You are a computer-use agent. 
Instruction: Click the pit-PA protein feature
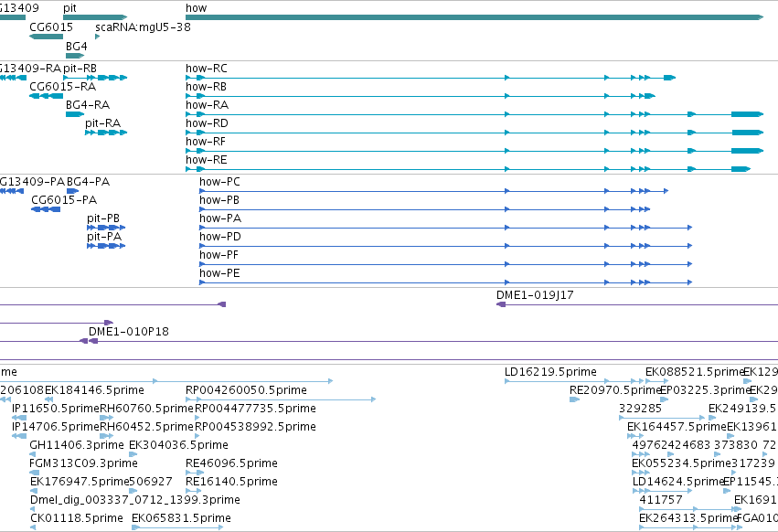click(106, 246)
